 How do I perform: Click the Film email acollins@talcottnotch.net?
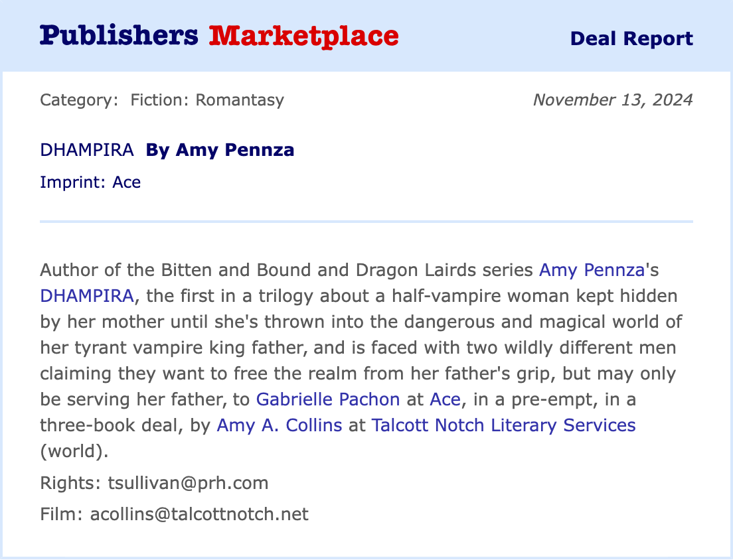(199, 514)
